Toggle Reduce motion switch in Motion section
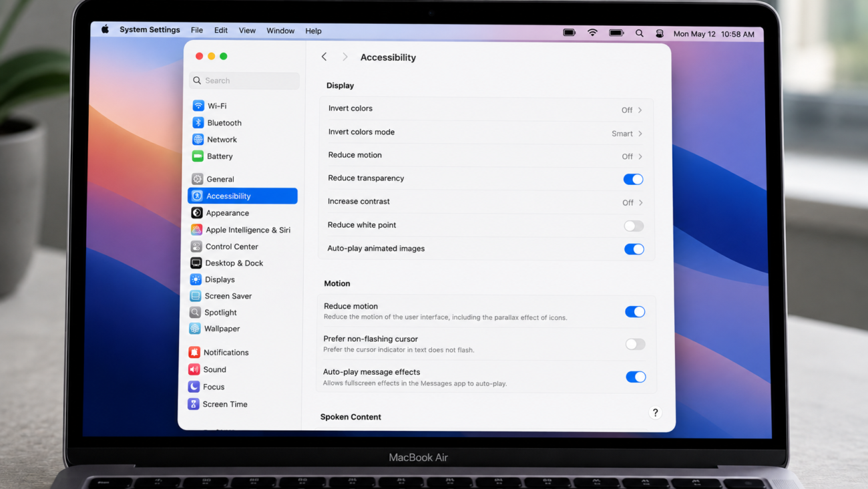Screen dimensions: 868x489 [x=635, y=312]
